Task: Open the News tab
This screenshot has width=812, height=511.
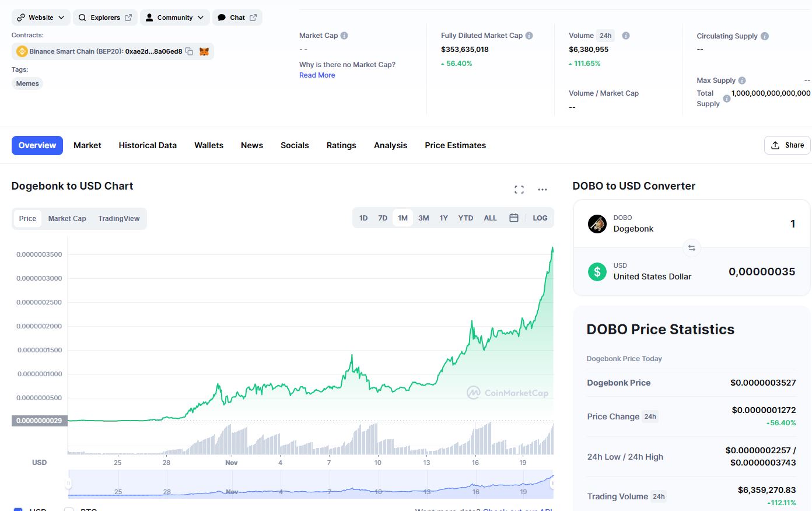Action: pos(252,145)
